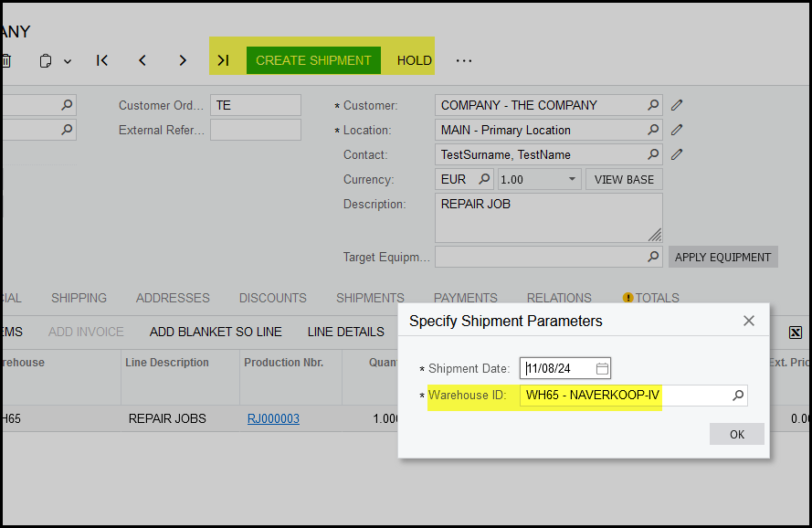Edit Contact with pencil icon
Screen dimensions: 812x528
click(677, 154)
